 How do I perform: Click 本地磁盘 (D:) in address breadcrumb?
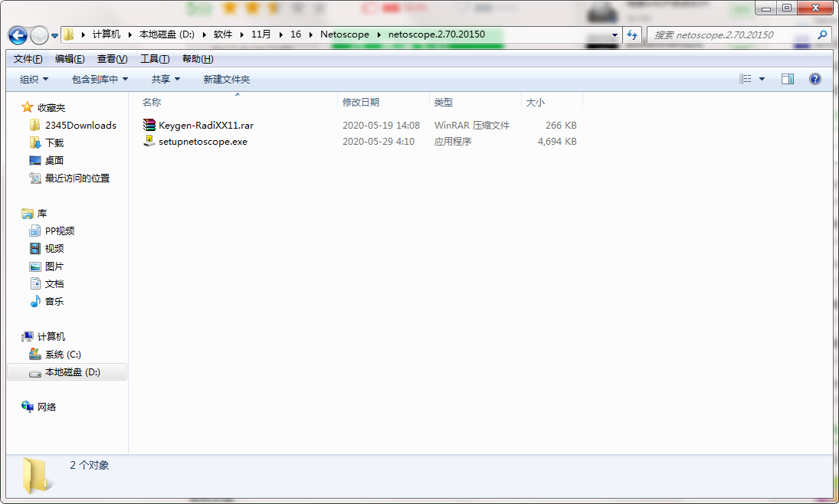pyautogui.click(x=167, y=34)
